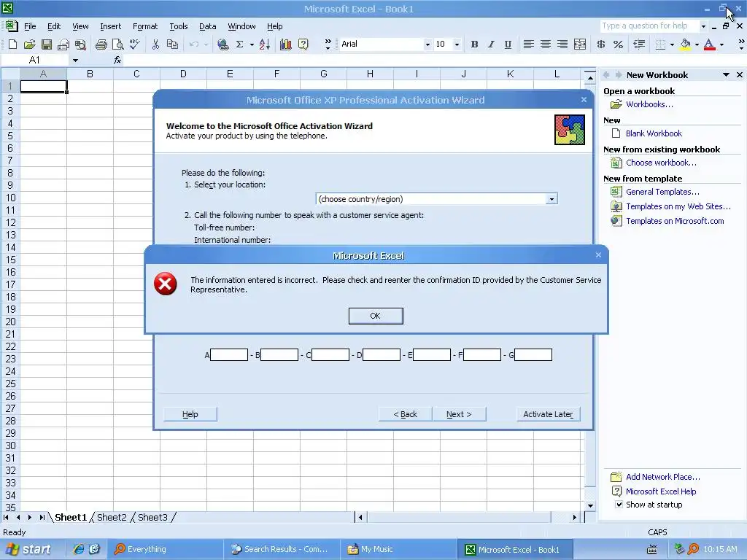Click the Cut scissors icon

click(x=155, y=44)
